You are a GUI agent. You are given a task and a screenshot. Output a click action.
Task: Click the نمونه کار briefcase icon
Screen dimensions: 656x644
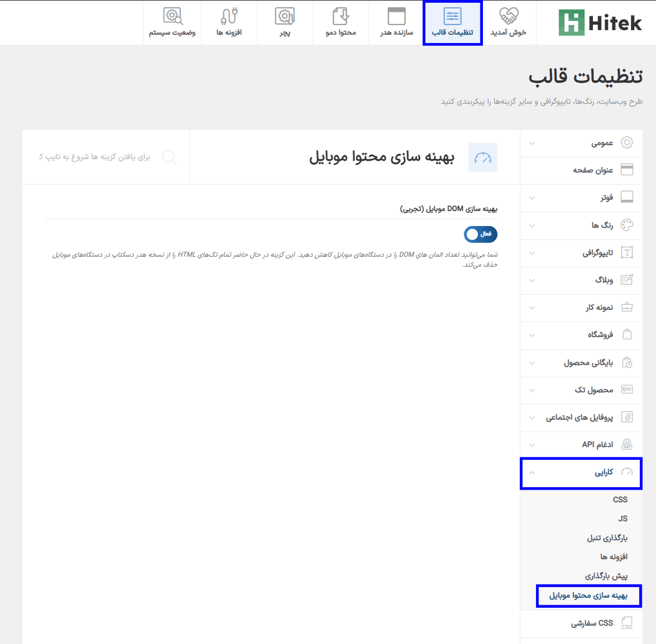(x=627, y=307)
